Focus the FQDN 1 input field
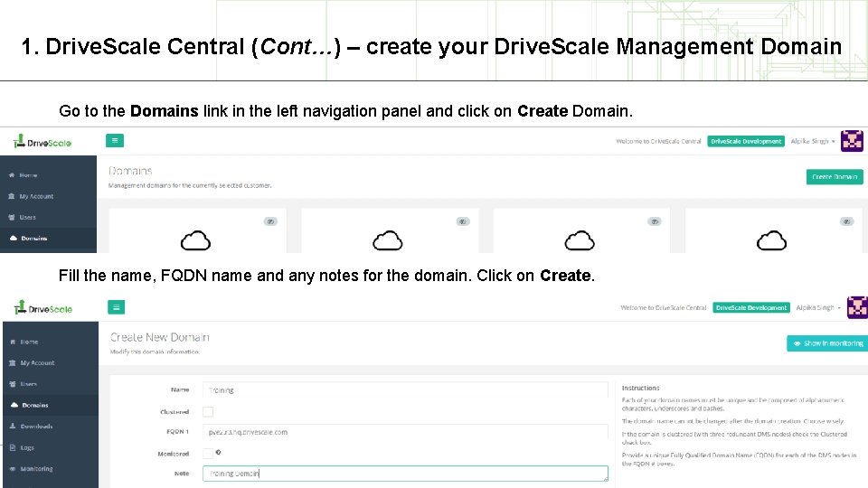This screenshot has width=868, height=488. coord(405,432)
